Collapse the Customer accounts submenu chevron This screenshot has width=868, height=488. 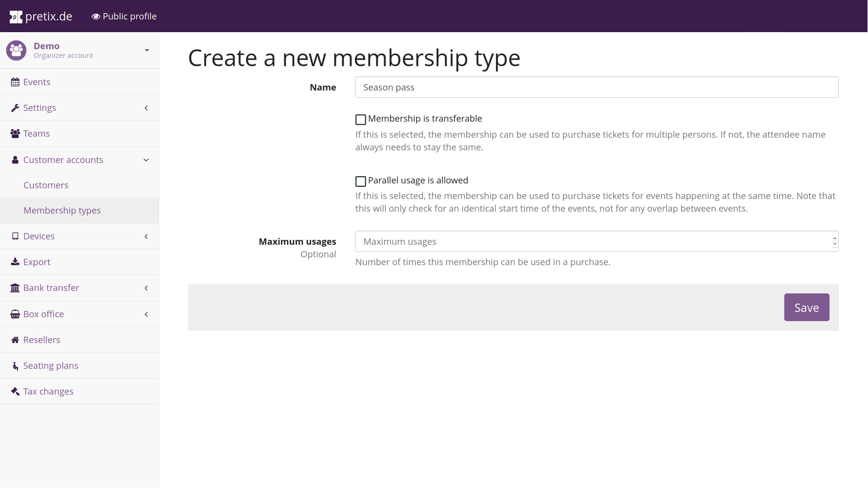point(146,160)
